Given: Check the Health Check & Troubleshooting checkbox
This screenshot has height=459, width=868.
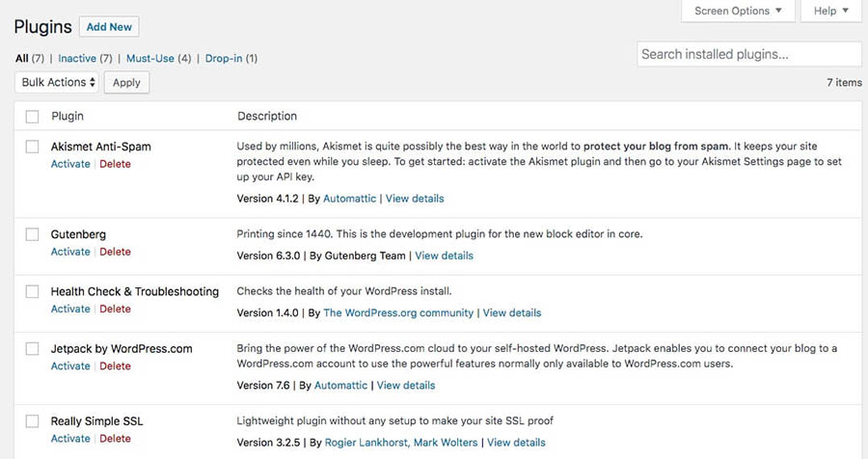Looking at the screenshot, I should click(x=32, y=291).
